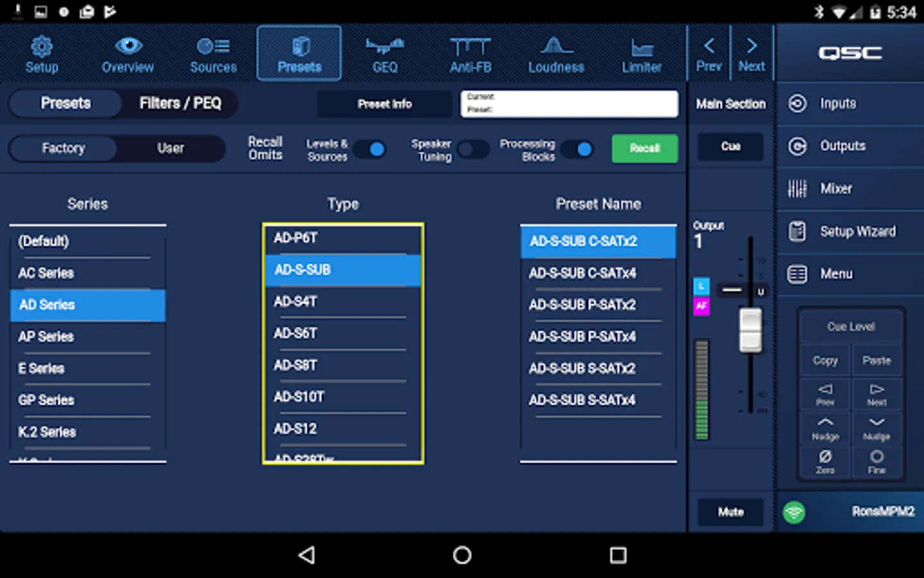The image size is (924, 578).
Task: Nudge the fader down
Action: click(x=877, y=428)
